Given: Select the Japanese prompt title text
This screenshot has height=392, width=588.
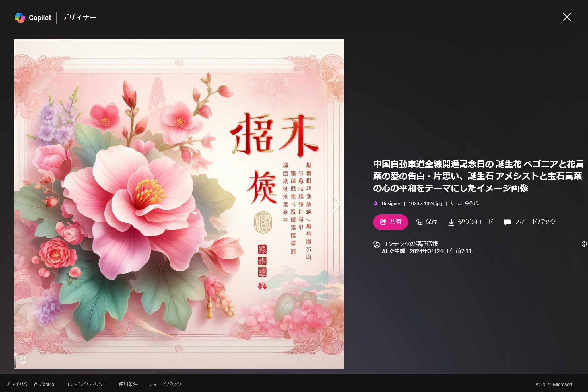Looking at the screenshot, I should click(478, 176).
